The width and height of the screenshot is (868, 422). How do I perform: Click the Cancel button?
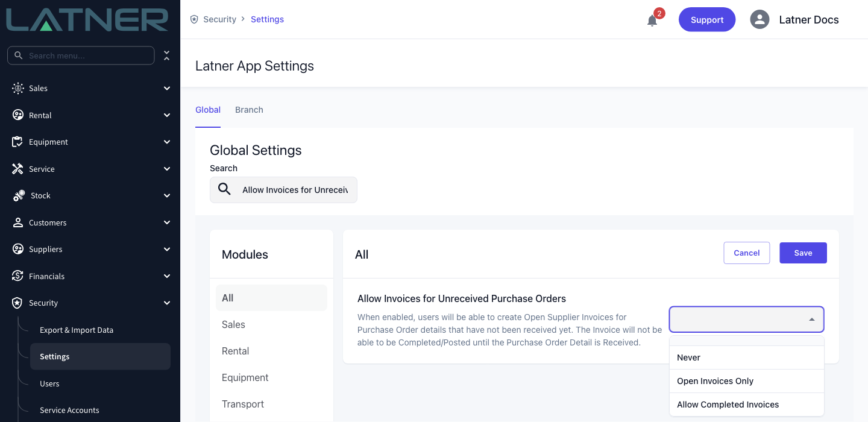point(746,253)
